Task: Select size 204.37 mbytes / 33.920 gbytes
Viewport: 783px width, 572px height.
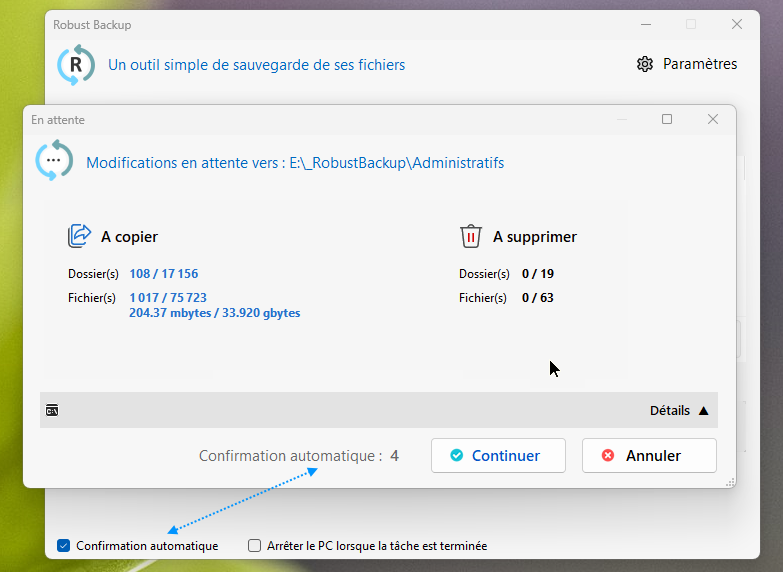Action: pyautogui.click(x=215, y=313)
